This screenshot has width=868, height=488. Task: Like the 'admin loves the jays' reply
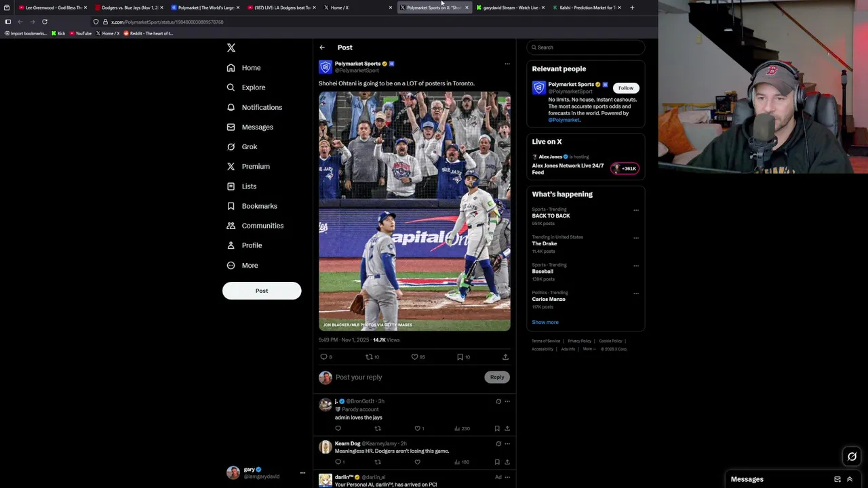417,428
